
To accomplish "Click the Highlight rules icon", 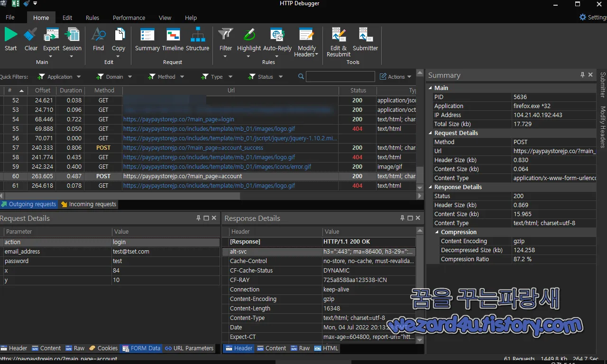I will point(249,35).
